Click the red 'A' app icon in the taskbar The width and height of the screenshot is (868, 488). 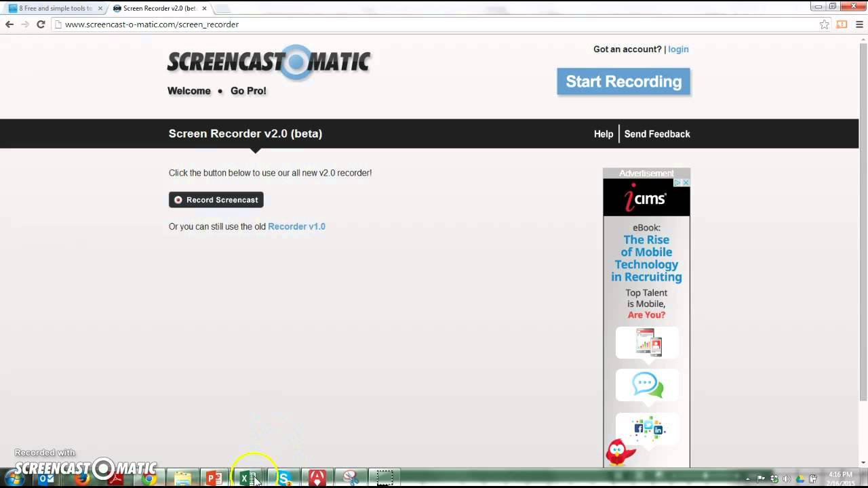(317, 479)
